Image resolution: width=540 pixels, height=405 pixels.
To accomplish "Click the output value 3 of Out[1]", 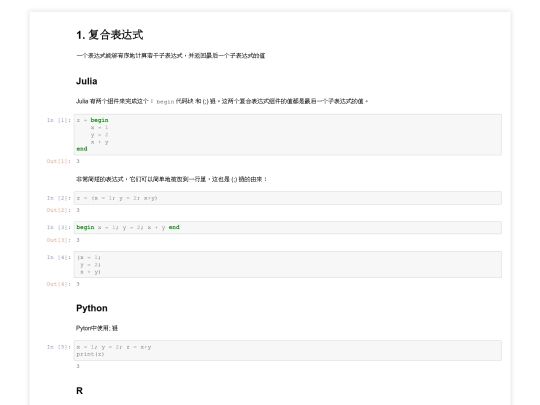I will 78,161.
